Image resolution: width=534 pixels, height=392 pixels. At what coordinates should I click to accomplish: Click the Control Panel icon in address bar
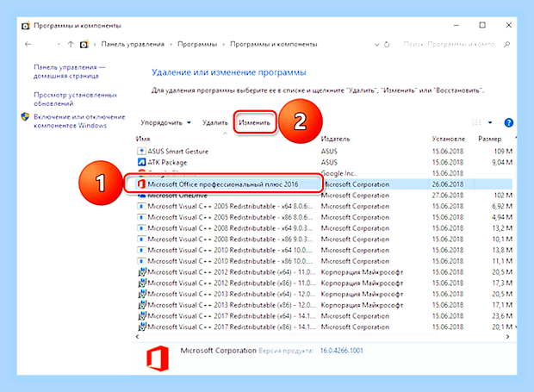(x=84, y=44)
